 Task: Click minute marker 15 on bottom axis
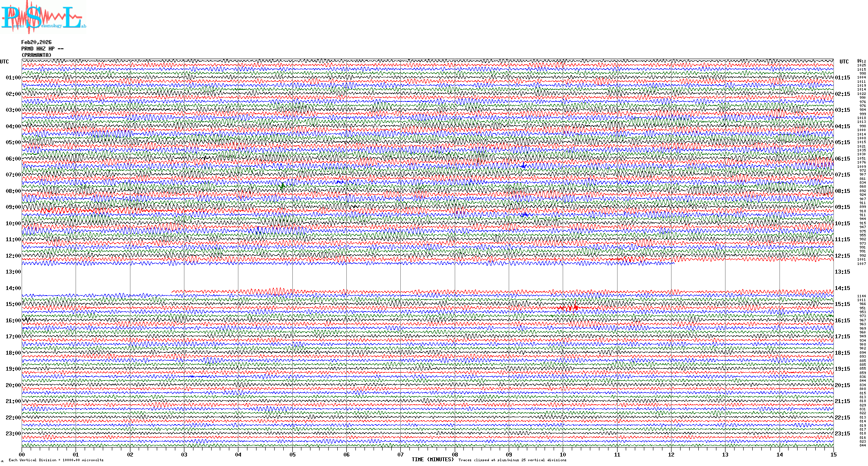pos(833,455)
